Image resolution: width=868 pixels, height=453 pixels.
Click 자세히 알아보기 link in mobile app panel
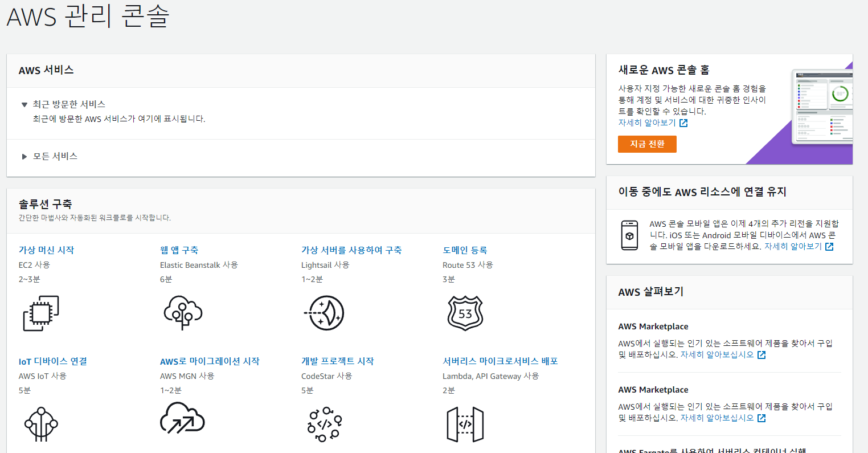tap(793, 247)
